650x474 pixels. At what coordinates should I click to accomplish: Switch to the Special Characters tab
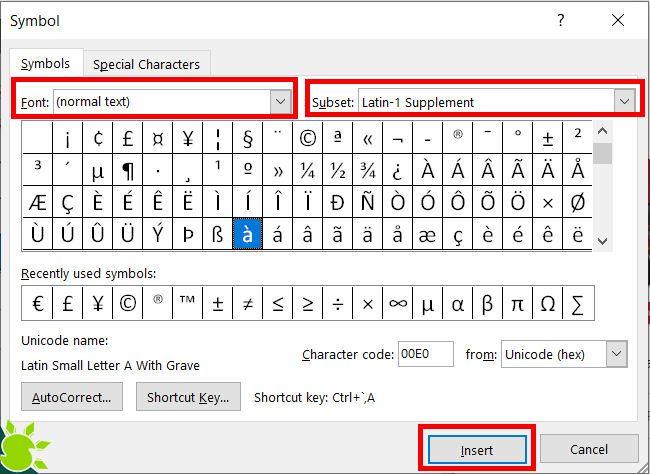pos(146,64)
